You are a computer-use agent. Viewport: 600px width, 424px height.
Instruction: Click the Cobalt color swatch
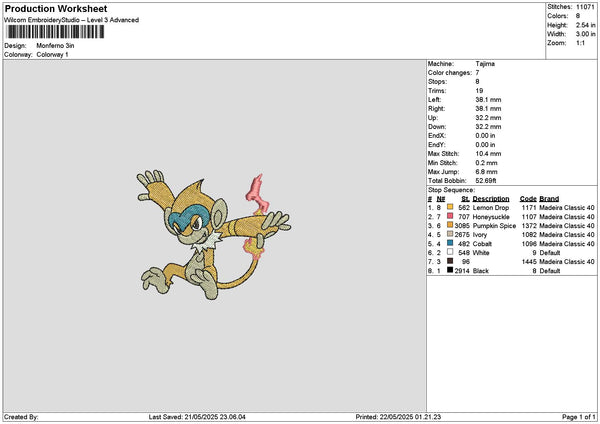(450, 243)
